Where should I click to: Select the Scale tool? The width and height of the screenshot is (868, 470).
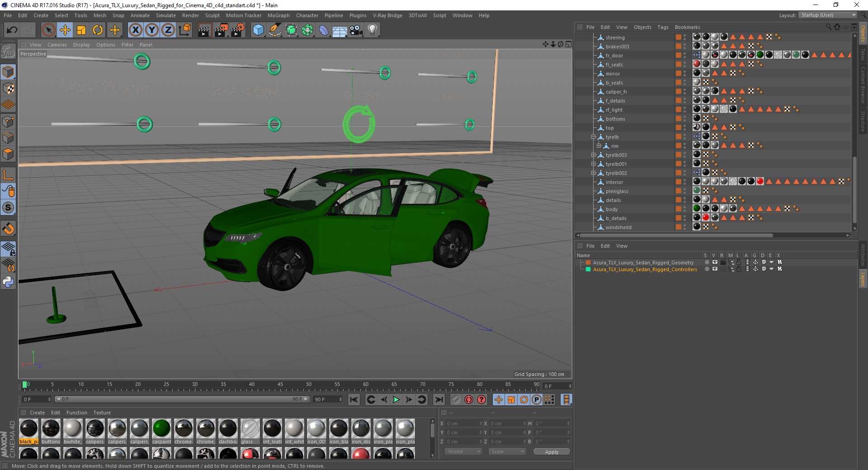coord(81,30)
